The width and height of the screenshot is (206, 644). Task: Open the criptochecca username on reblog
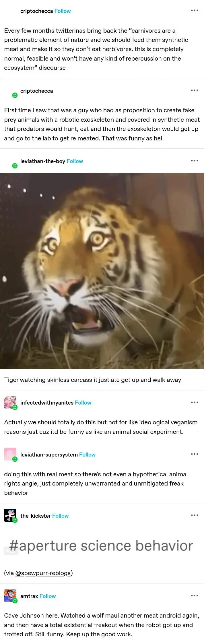click(37, 91)
